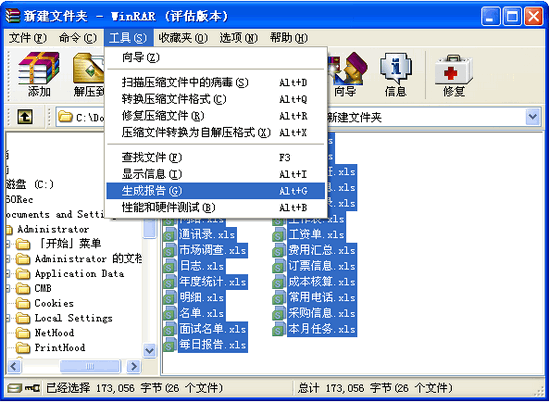Expand the Administrator 的文档 tree node
Screen dimensions: 549x403
click(x=8, y=259)
